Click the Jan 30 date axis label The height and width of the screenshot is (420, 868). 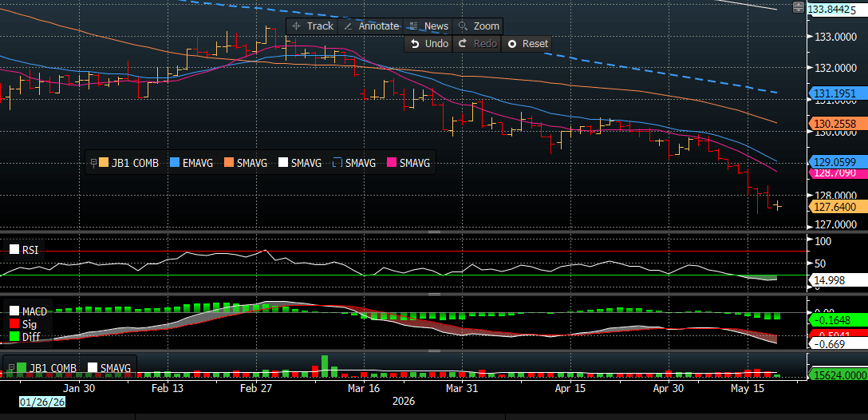pos(79,388)
